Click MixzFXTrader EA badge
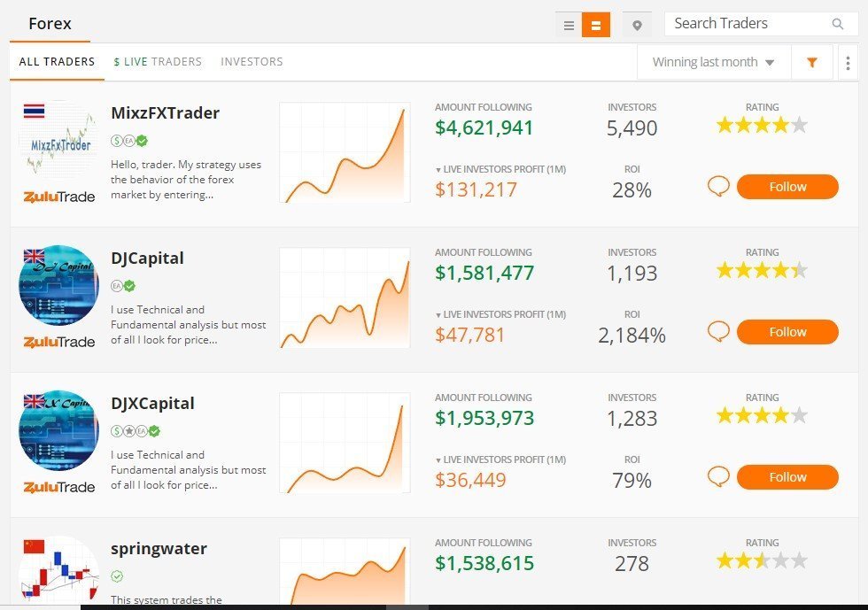The image size is (868, 610). click(129, 141)
